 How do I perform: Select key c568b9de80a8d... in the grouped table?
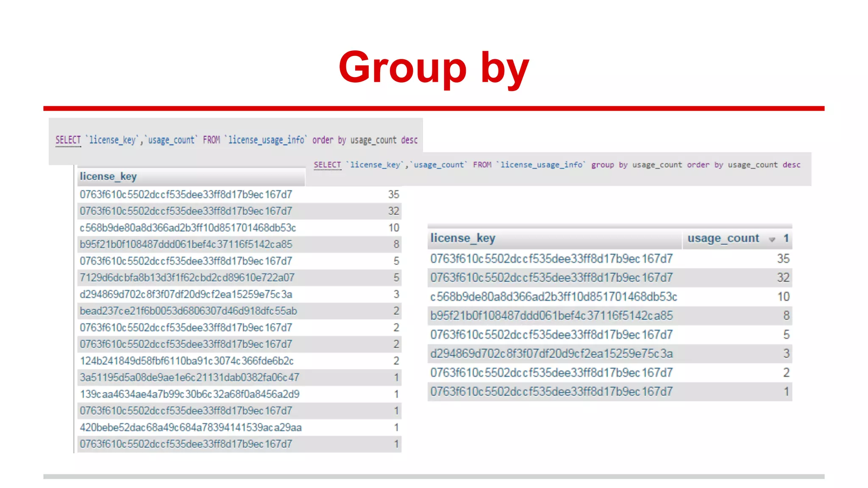[554, 297]
